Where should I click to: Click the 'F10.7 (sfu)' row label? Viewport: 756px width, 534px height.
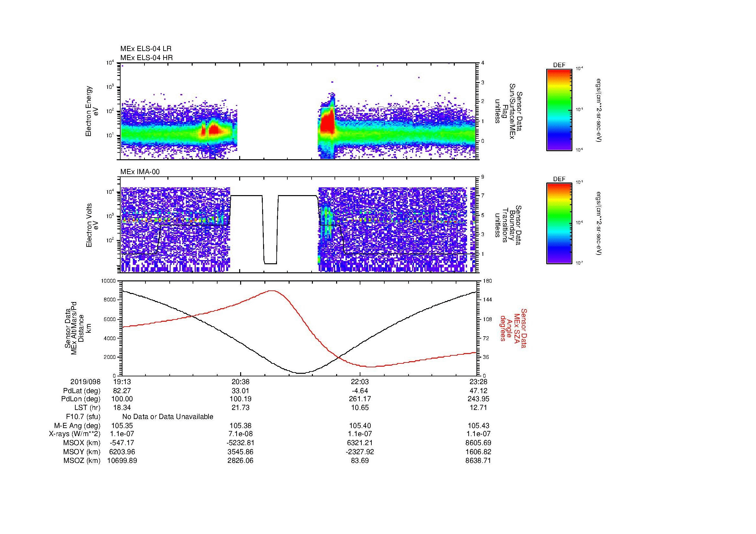(x=83, y=416)
